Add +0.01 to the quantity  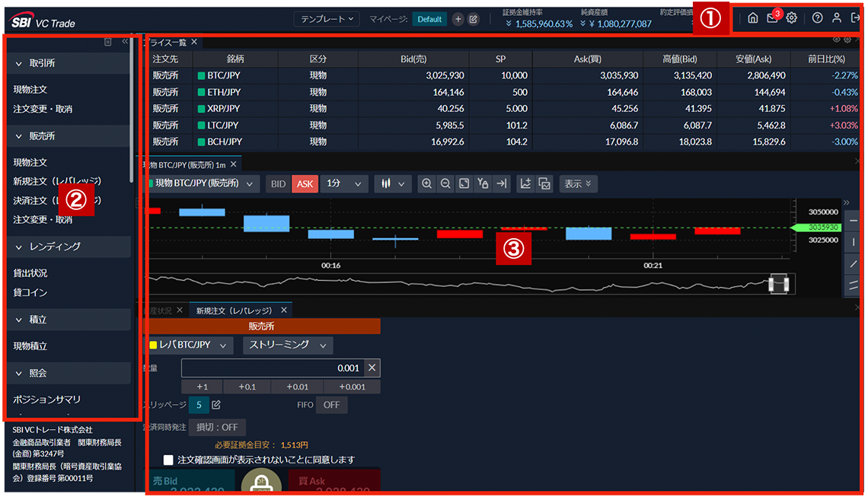[297, 387]
